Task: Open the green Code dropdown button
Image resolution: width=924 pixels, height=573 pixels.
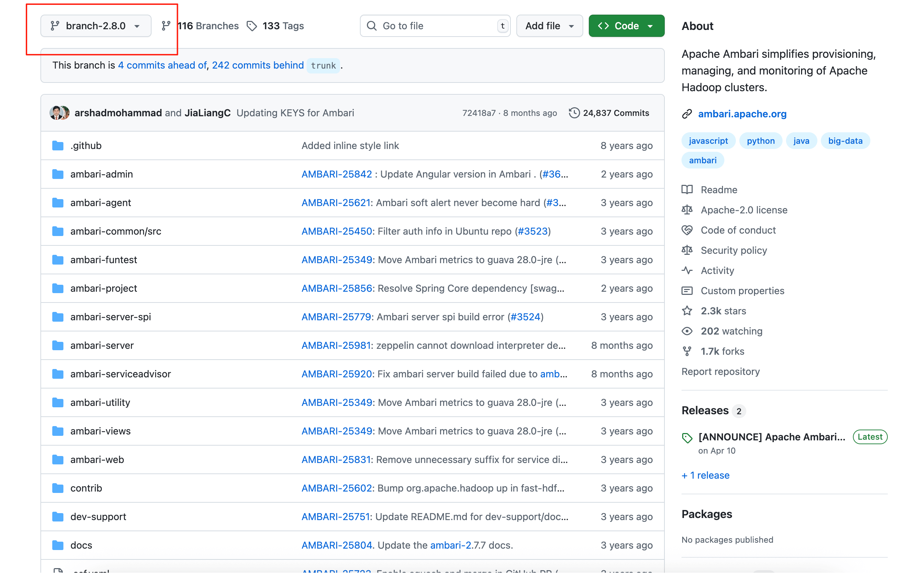Action: [x=626, y=26]
